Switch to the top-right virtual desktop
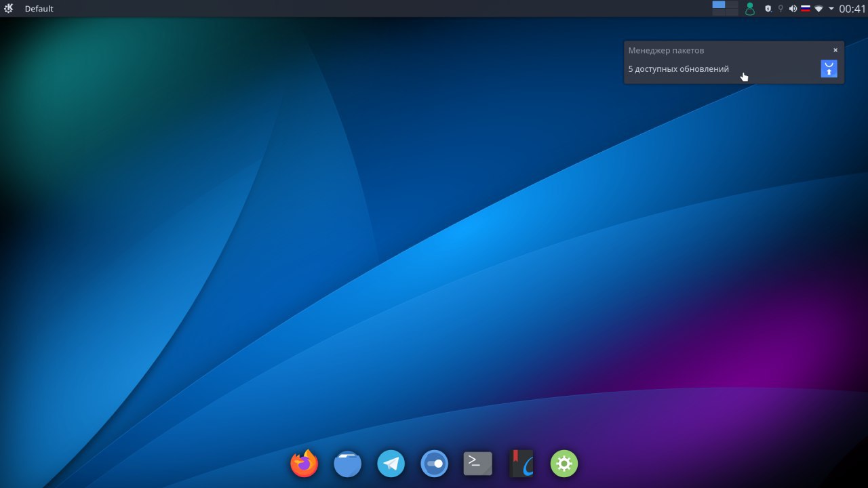The width and height of the screenshot is (868, 488). 732,5
